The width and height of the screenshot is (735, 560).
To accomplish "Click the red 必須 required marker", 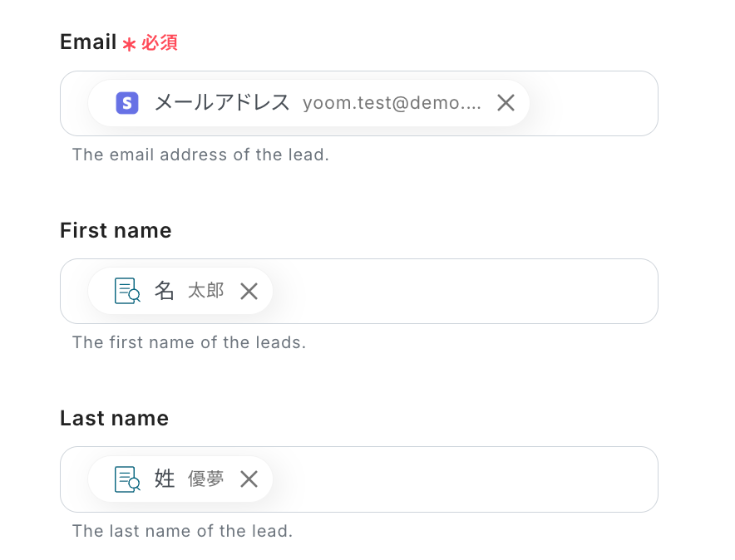I will tap(159, 42).
